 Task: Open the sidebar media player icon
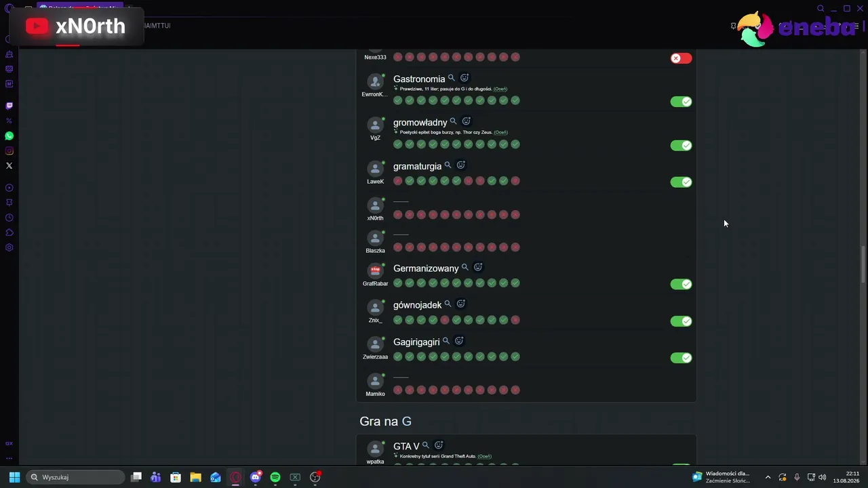tap(9, 188)
